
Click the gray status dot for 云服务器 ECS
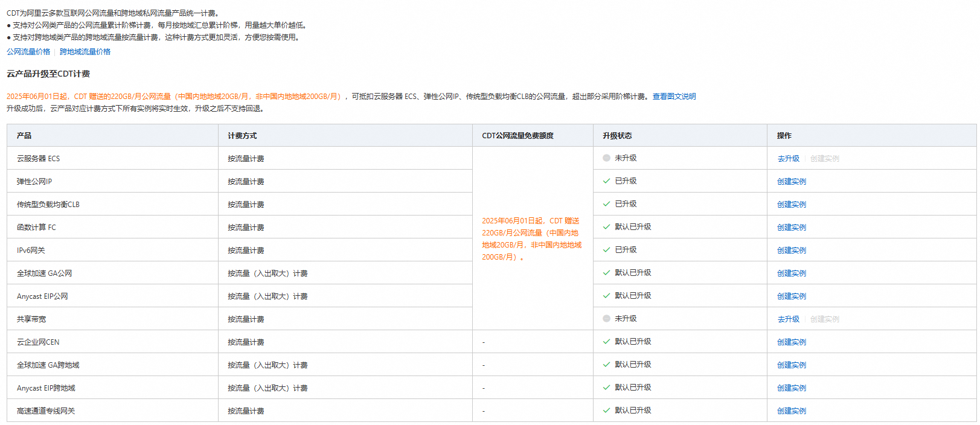click(x=606, y=158)
